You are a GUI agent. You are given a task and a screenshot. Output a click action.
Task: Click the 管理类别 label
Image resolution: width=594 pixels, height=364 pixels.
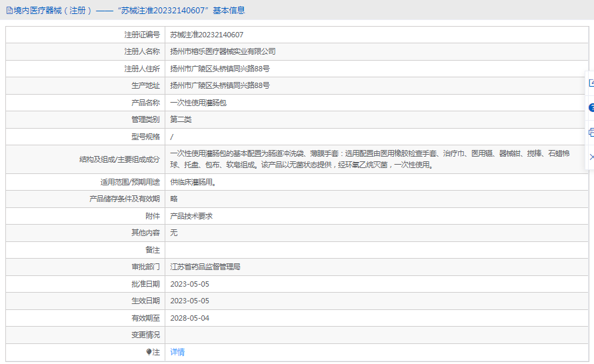145,120
